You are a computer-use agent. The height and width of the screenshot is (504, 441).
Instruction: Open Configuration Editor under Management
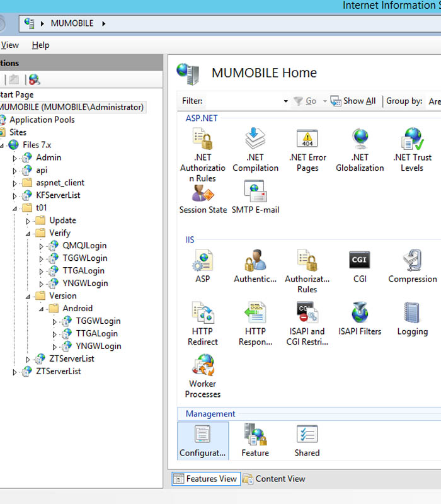[x=202, y=440]
